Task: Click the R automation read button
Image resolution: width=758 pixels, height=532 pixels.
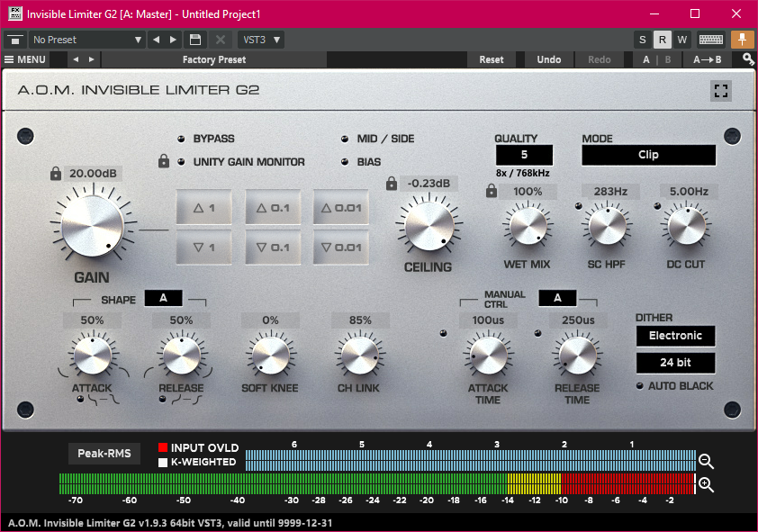Action: coord(663,40)
